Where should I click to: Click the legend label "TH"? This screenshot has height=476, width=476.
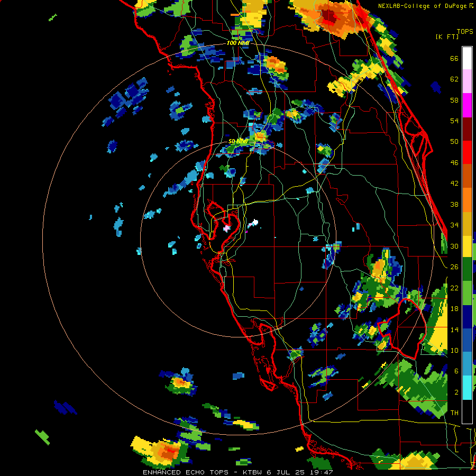click(x=454, y=413)
